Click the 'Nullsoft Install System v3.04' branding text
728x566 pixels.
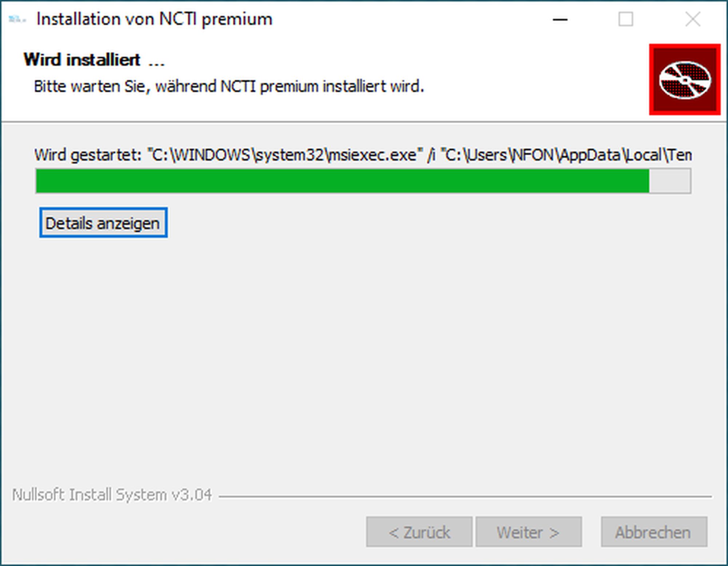click(112, 495)
